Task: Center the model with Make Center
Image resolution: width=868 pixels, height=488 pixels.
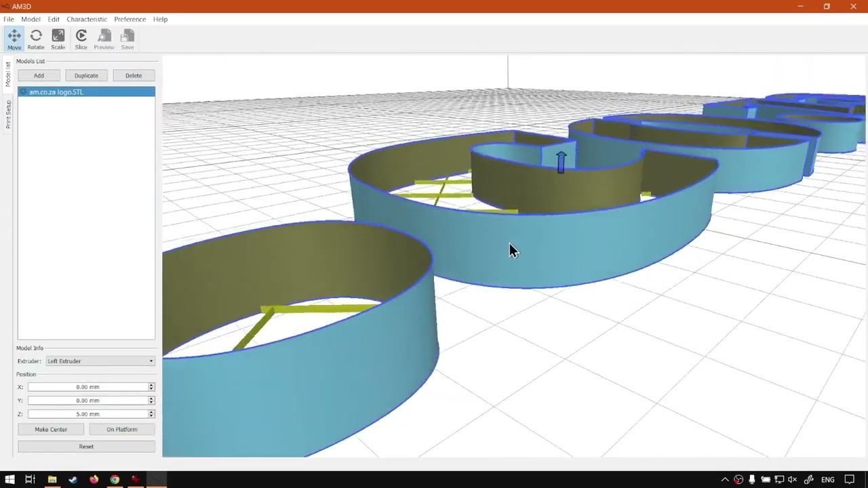Action: pyautogui.click(x=51, y=429)
